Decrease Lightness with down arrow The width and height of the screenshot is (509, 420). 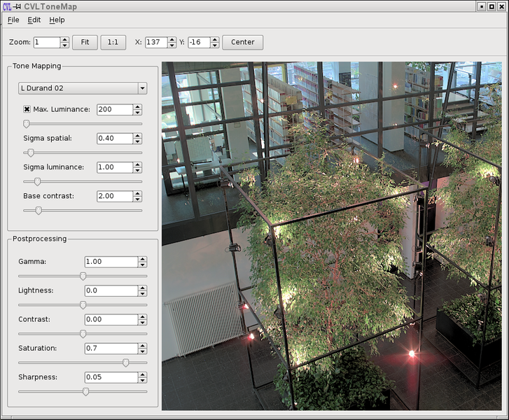(x=143, y=293)
